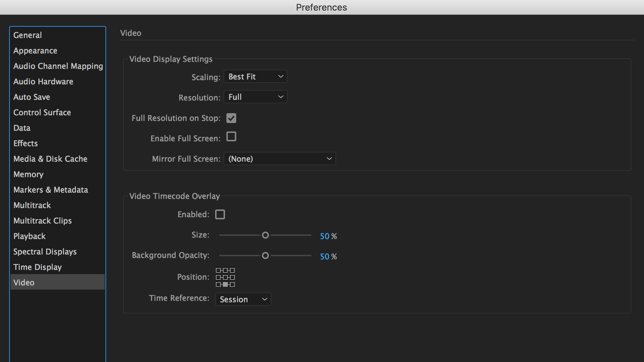
Task: Open Audio Hardware settings
Action: pos(43,81)
